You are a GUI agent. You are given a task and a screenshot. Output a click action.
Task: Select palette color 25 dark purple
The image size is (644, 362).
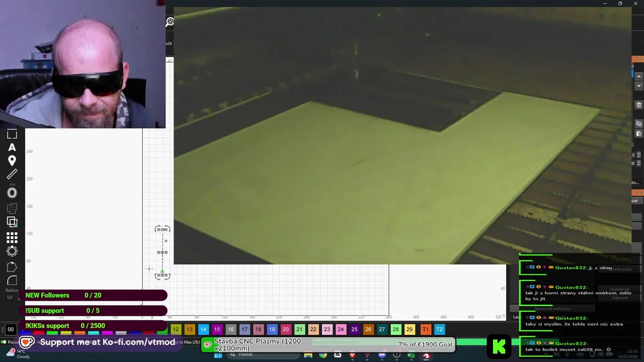[354, 329]
